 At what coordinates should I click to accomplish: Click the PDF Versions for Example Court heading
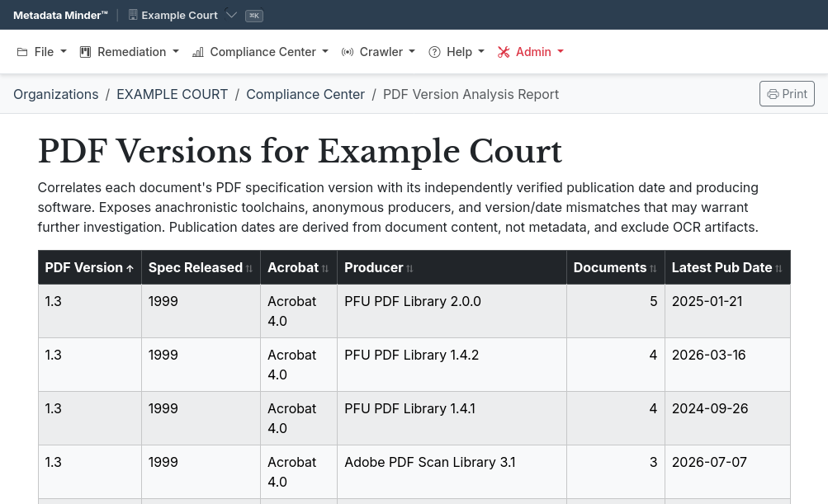pyautogui.click(x=300, y=152)
